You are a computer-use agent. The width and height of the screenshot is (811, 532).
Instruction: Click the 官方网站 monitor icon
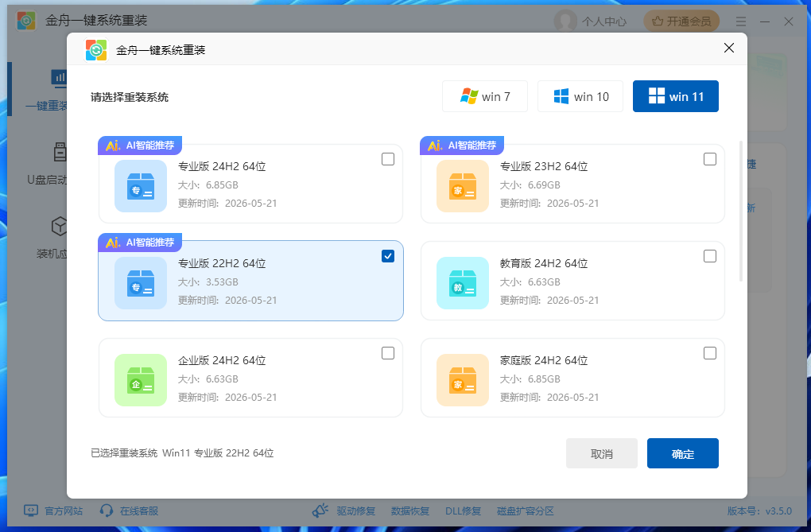pyautogui.click(x=31, y=511)
